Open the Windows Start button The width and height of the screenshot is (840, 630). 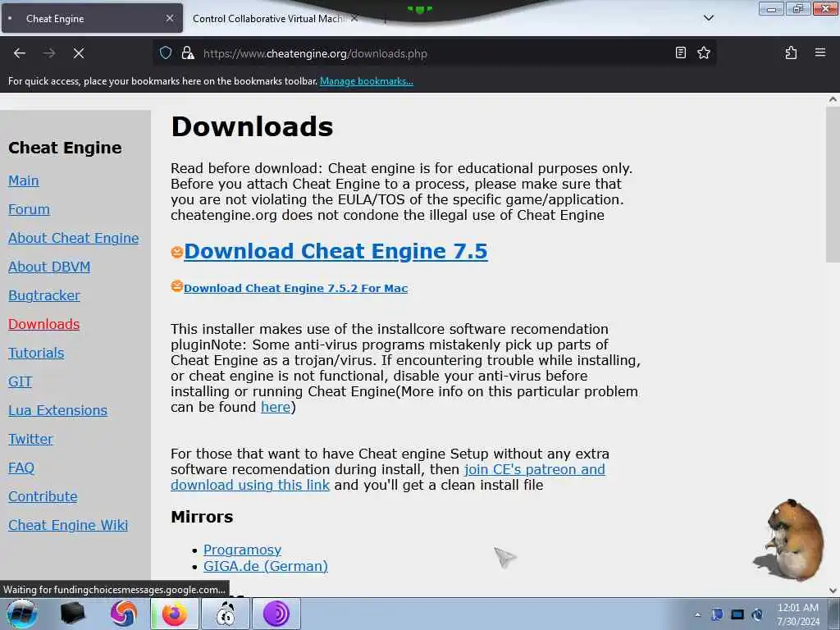pos(22,614)
